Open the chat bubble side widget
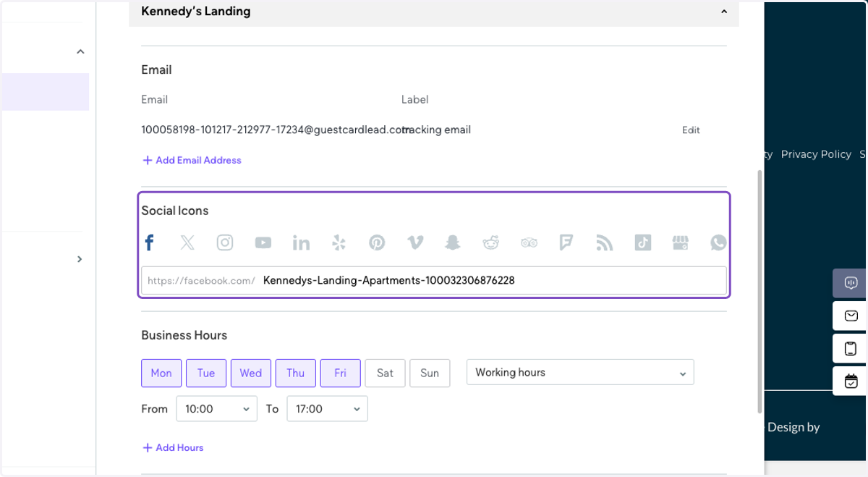 (851, 283)
